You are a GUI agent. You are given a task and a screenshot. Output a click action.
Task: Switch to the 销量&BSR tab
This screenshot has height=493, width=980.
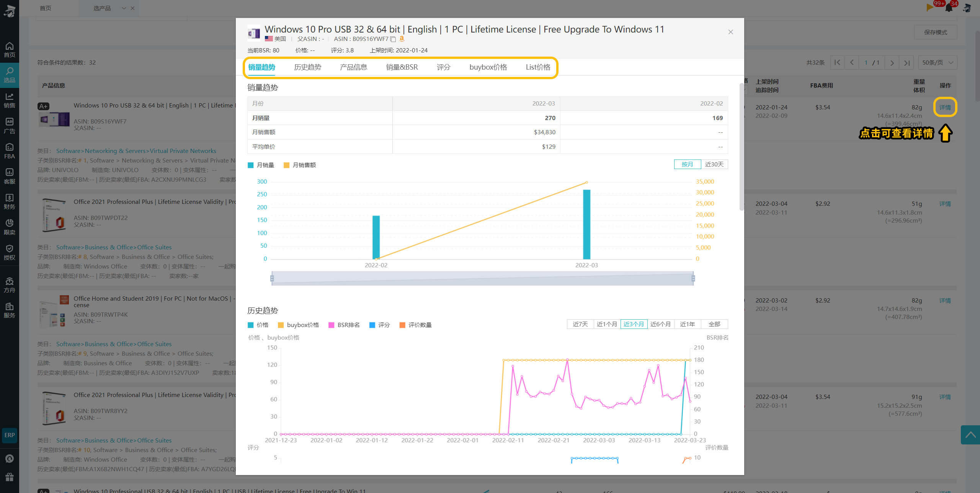(x=402, y=67)
